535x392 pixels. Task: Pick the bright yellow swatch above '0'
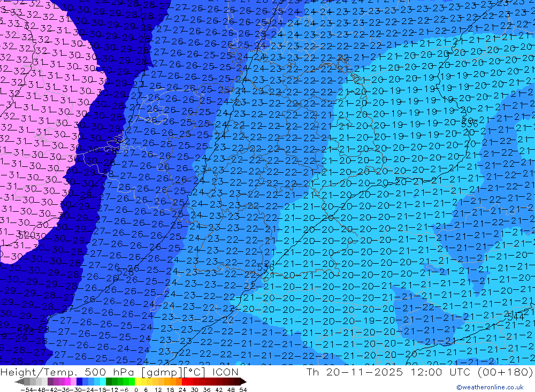click(137, 382)
